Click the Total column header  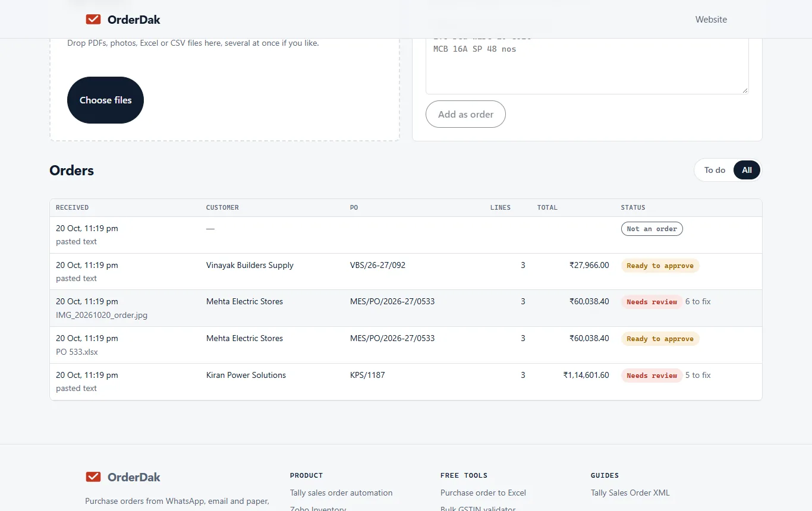(x=547, y=207)
